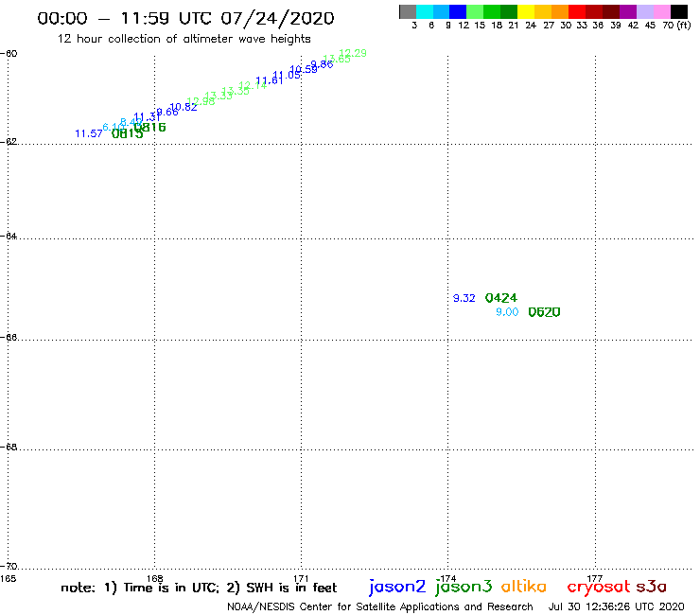Click the longitude label 165
This screenshot has height=615, width=700.
click(x=8, y=579)
